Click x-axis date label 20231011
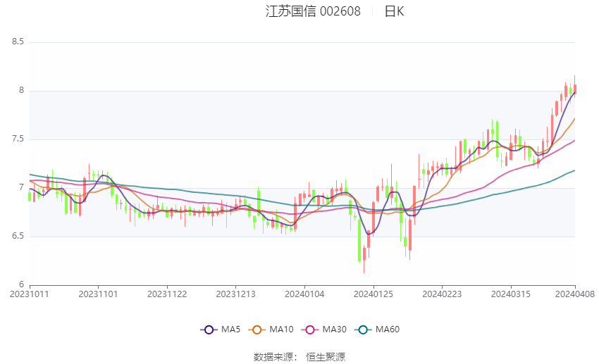This screenshot has width=599, height=364. [30, 294]
